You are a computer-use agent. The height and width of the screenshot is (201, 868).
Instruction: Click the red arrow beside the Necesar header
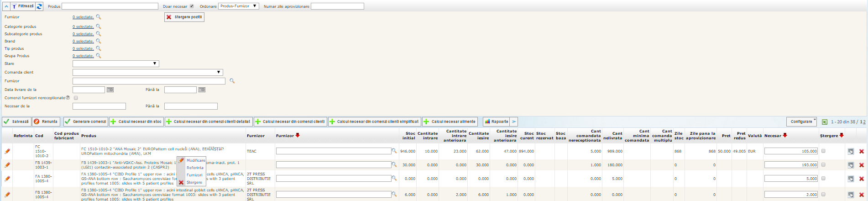785,136
